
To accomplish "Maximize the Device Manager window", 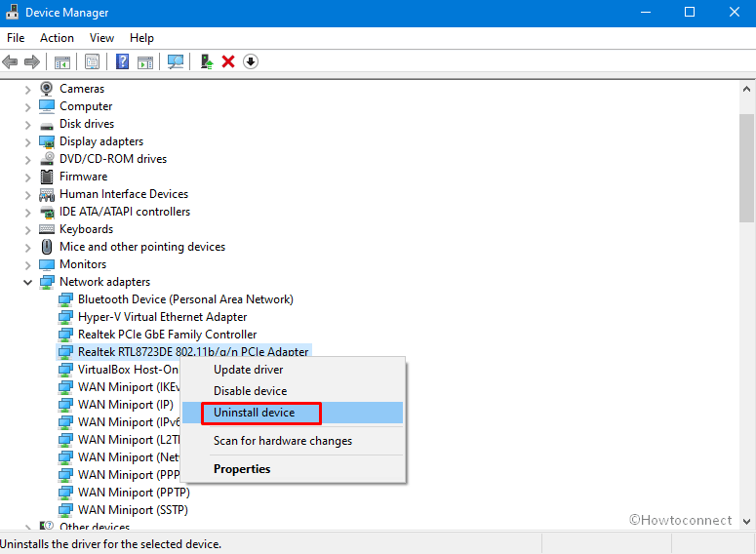I will 690,12.
